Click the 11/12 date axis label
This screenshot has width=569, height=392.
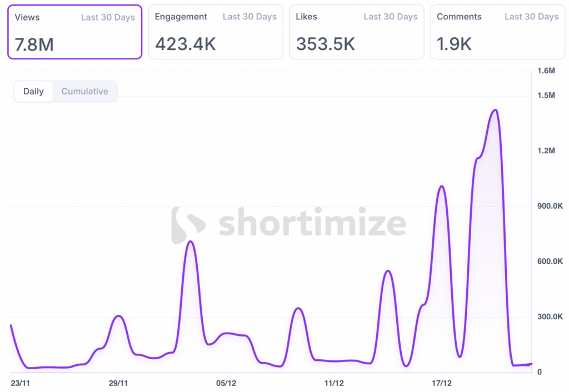click(x=334, y=383)
